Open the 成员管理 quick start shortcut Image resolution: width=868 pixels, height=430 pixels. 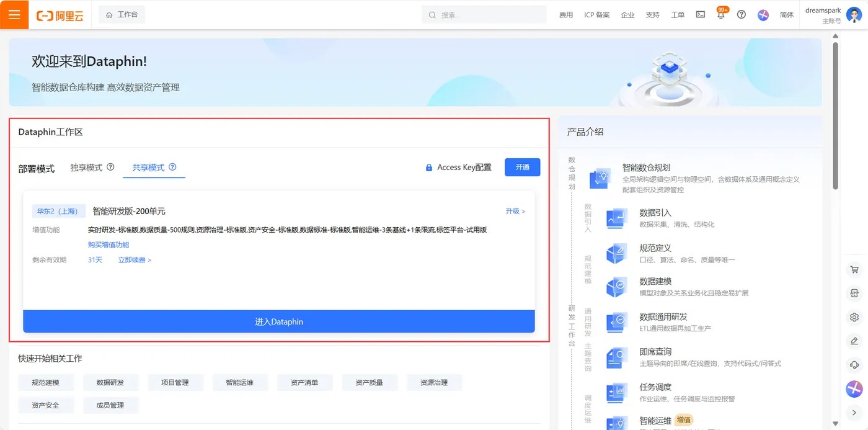click(x=111, y=405)
